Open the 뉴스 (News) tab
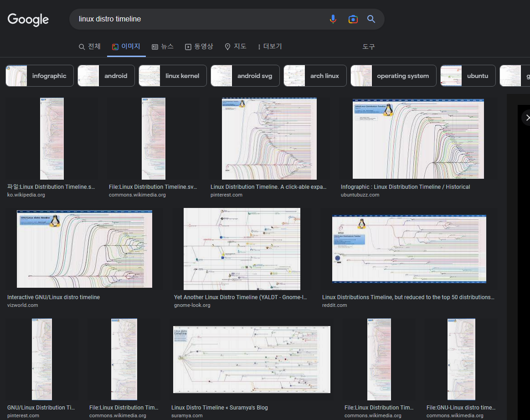This screenshot has height=420, width=530. (x=163, y=47)
